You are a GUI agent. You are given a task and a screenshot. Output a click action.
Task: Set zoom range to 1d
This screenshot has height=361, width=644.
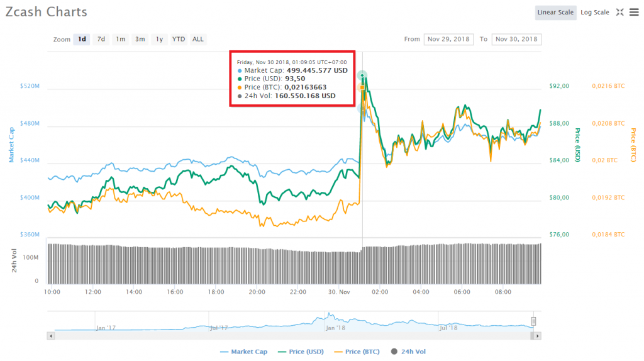click(82, 39)
